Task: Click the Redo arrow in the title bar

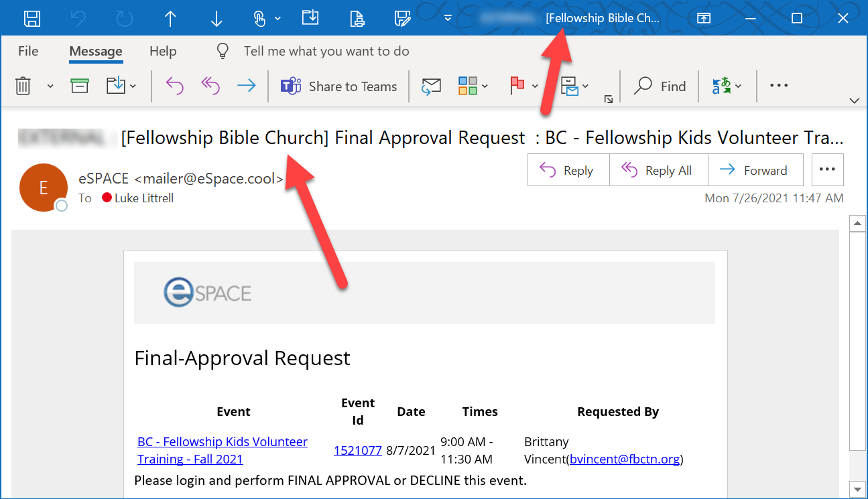Action: (125, 19)
